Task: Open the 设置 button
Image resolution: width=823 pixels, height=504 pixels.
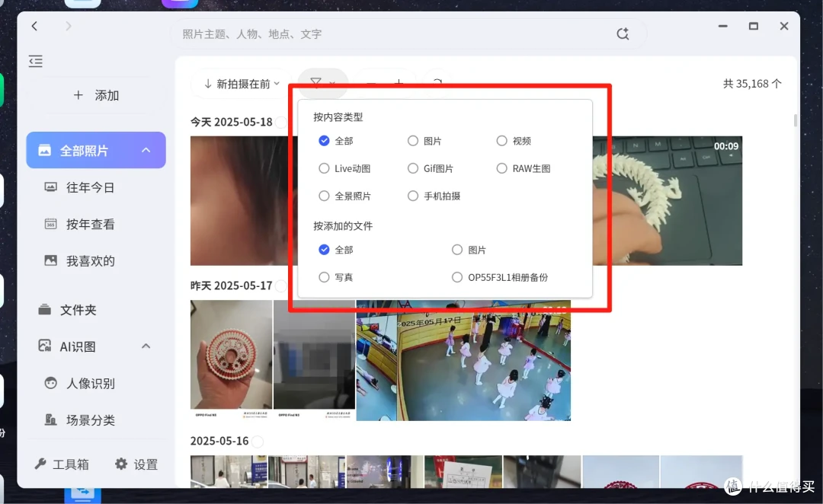Action: point(136,464)
